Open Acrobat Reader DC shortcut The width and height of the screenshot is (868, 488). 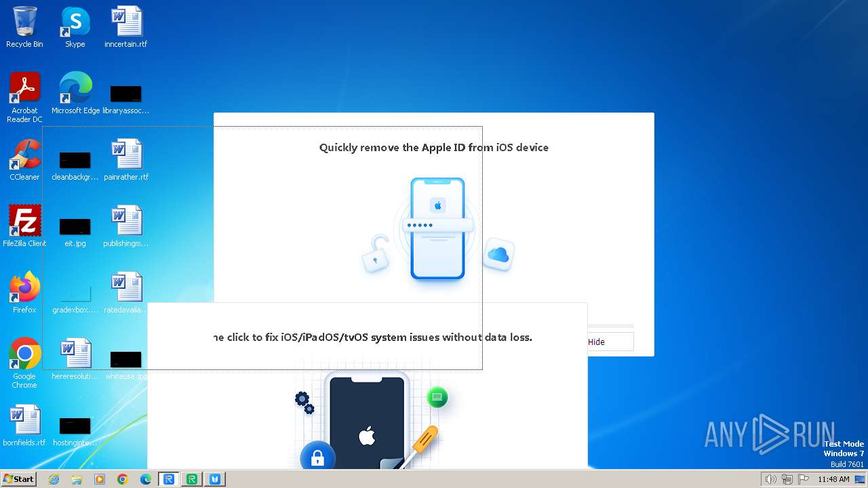(x=24, y=98)
